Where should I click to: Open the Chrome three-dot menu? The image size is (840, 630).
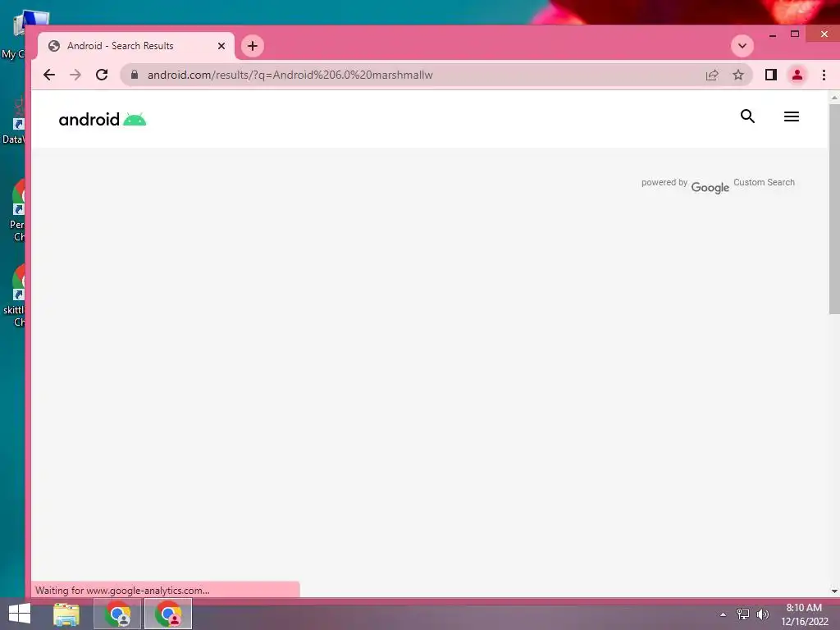coord(824,75)
